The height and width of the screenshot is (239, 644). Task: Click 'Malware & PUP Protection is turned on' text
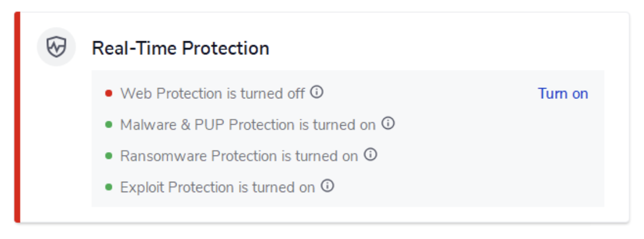coord(248,125)
